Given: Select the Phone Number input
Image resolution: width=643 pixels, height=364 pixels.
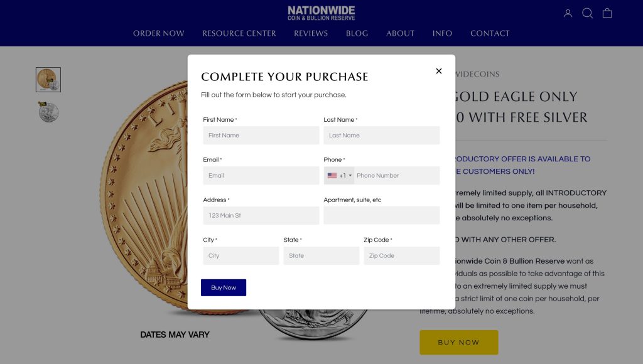Looking at the screenshot, I should (397, 176).
